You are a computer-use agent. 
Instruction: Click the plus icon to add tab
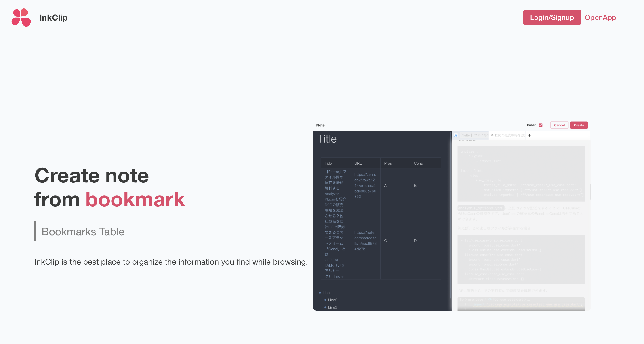(x=530, y=135)
